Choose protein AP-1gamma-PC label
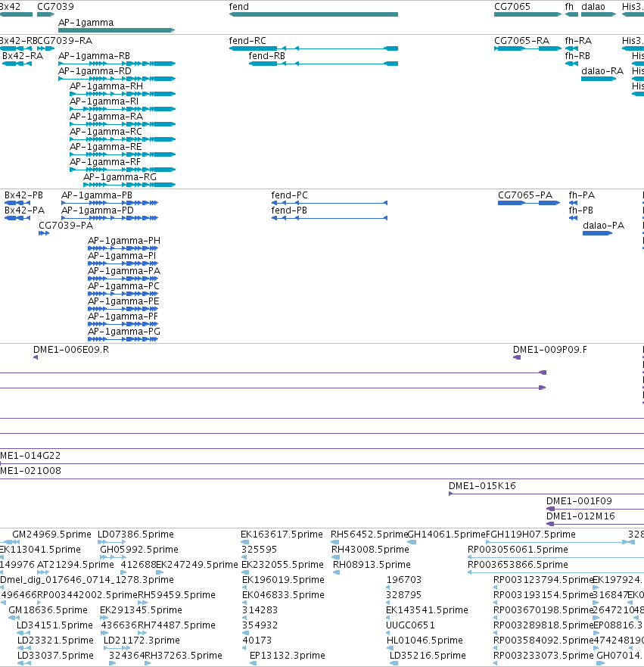This screenshot has height=667, width=644. (x=123, y=286)
